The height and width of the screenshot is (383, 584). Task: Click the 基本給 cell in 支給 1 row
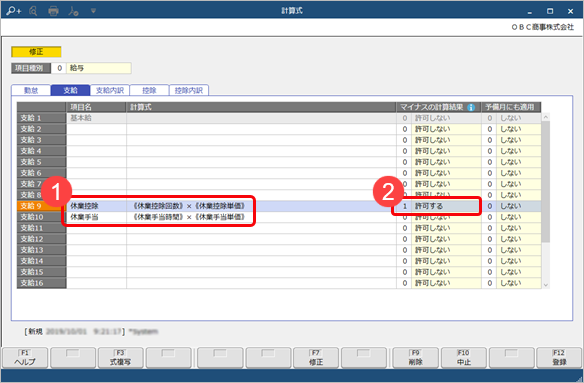[x=96, y=118]
